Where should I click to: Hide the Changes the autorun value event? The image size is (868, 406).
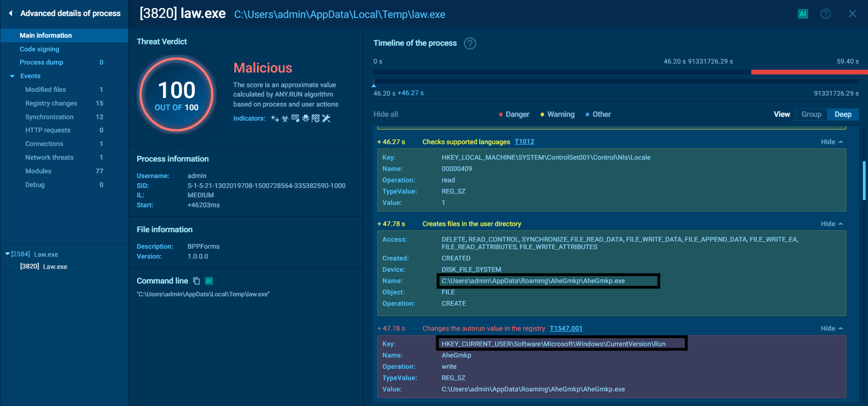[x=832, y=328]
